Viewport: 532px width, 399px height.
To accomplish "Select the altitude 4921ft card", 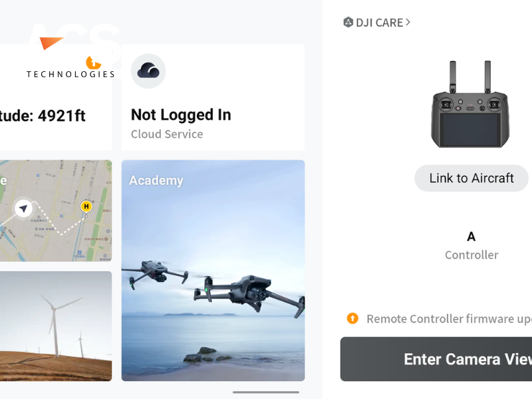I will coord(56,97).
